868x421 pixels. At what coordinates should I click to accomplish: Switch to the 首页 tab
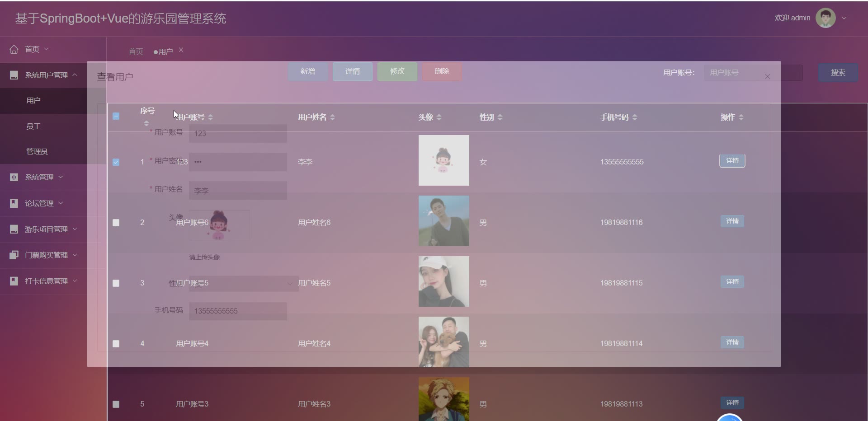[136, 51]
